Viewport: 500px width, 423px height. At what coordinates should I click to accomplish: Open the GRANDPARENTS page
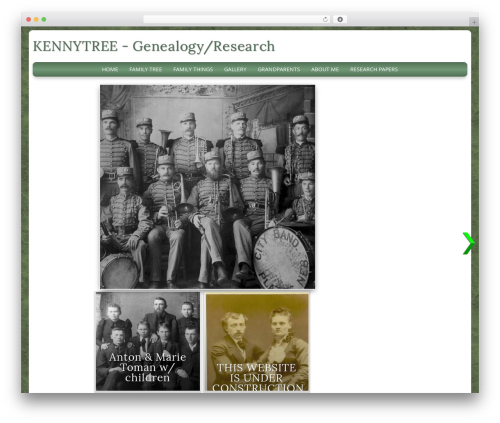coord(279,69)
